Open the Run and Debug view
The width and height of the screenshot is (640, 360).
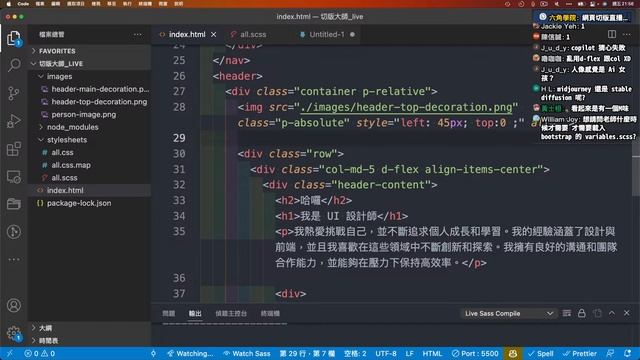coord(14,121)
